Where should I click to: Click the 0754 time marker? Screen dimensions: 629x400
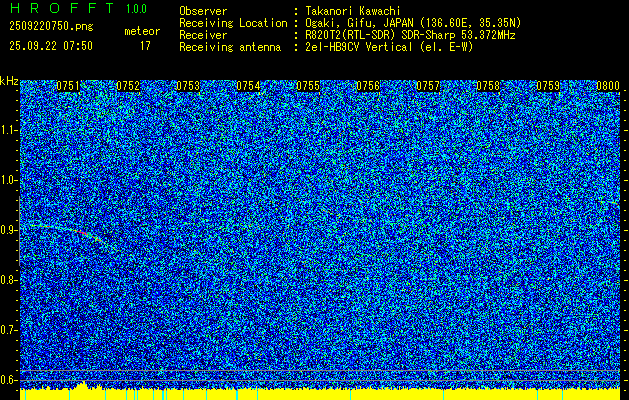tap(248, 86)
